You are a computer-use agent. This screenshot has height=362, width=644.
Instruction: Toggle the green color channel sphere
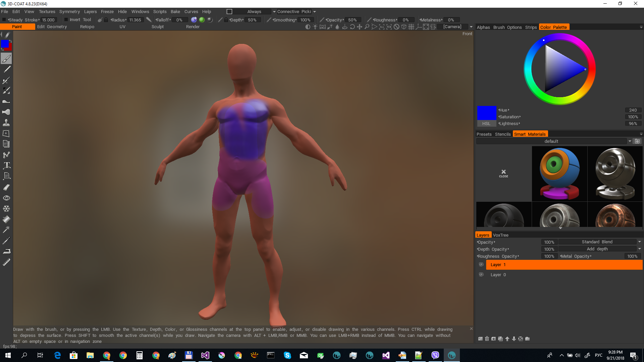coord(202,20)
